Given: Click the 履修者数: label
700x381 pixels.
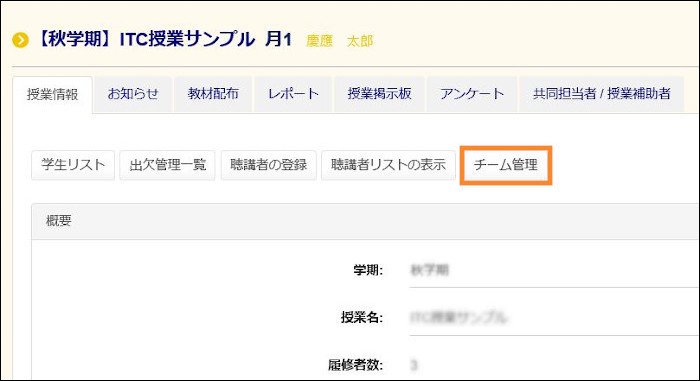Looking at the screenshot, I should (x=356, y=365).
